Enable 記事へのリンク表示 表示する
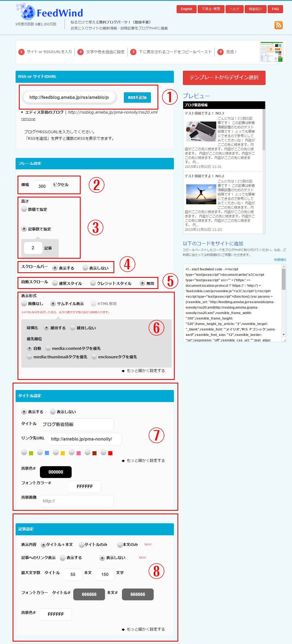The width and height of the screenshot is (292, 644). coord(63,558)
